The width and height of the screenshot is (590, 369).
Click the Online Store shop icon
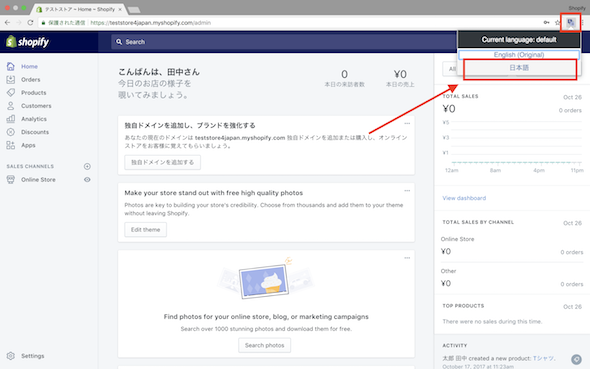tap(11, 179)
